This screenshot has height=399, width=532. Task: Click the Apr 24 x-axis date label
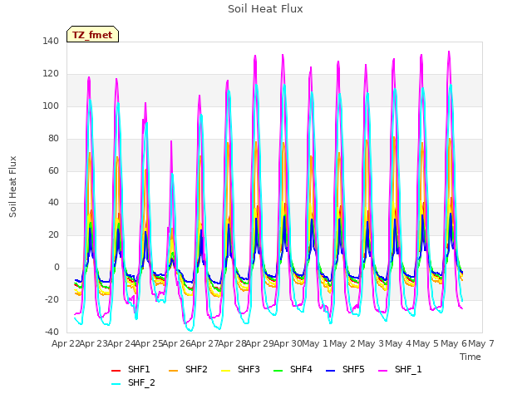coord(121,343)
